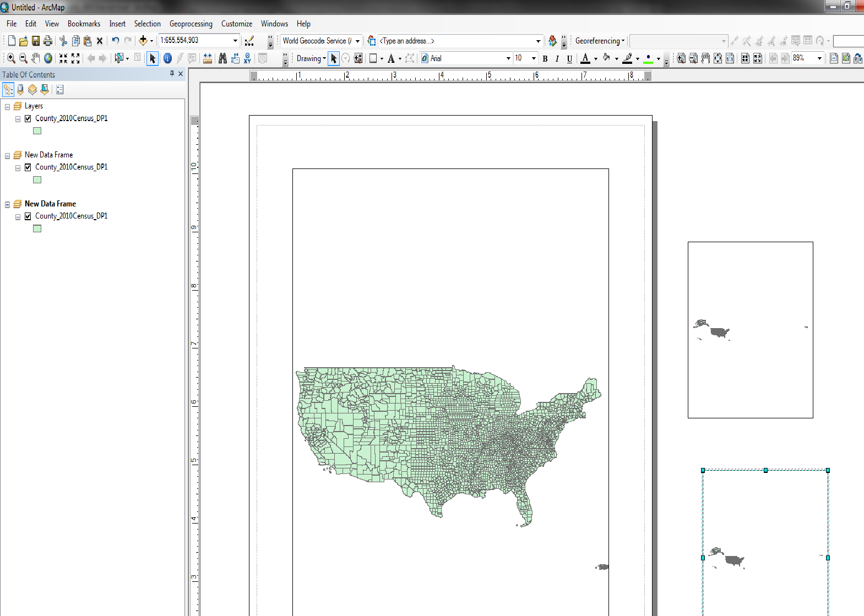Collapse the bold New Data Frame
864x616 pixels.
(x=8, y=205)
